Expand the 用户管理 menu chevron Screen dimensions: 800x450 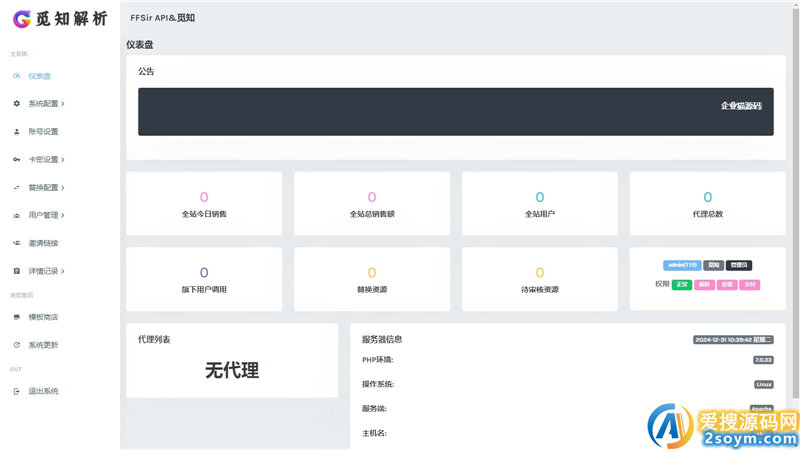63,215
